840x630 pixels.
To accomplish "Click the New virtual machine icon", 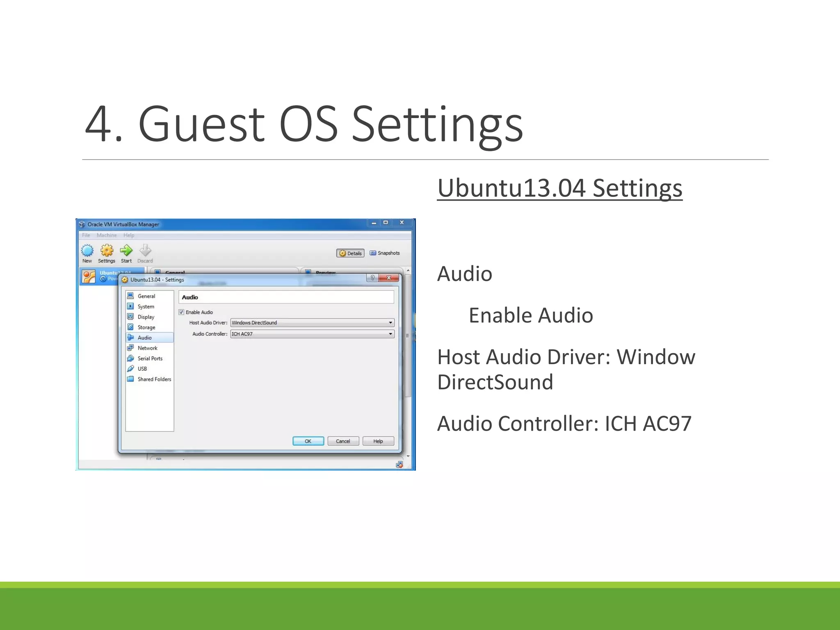I will point(87,250).
